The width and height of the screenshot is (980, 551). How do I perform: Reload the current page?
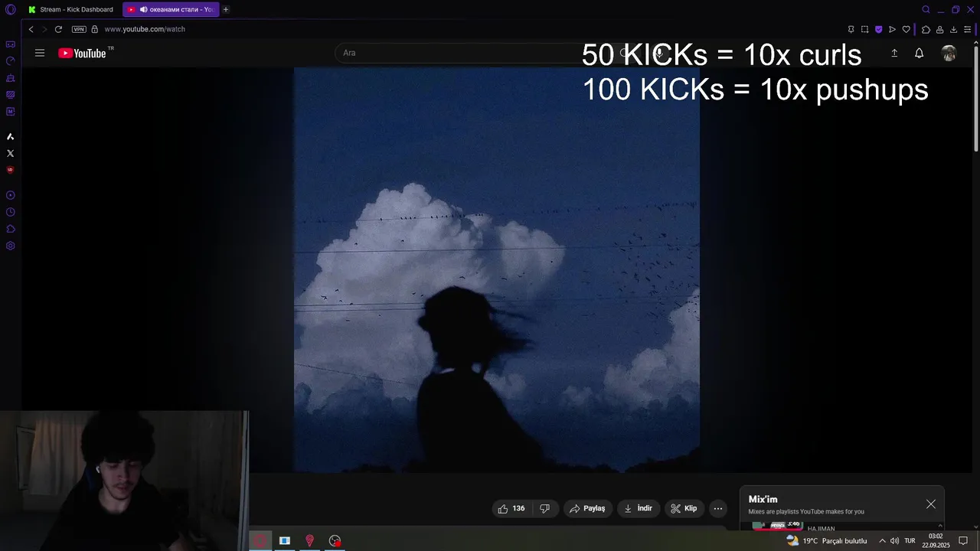click(x=58, y=29)
